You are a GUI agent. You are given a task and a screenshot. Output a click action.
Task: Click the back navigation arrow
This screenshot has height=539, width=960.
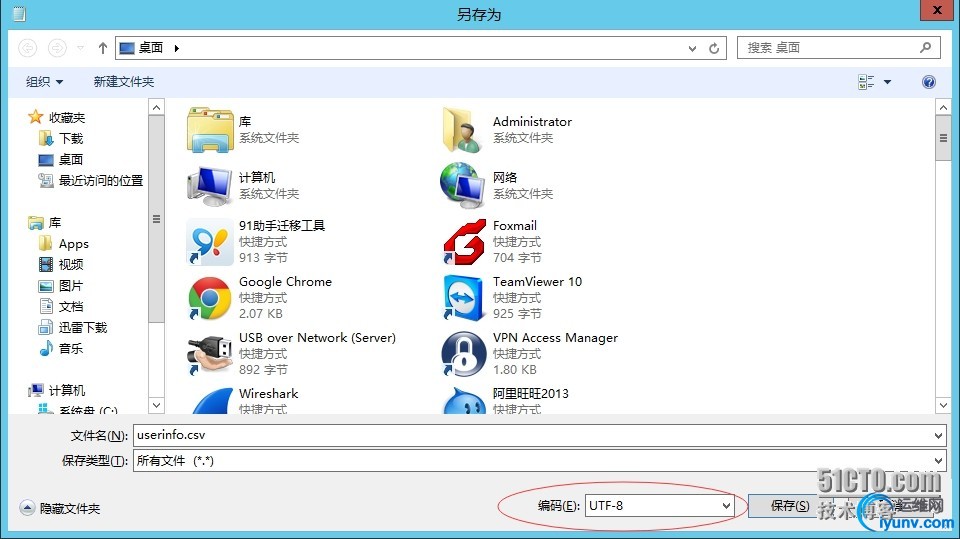pos(28,48)
